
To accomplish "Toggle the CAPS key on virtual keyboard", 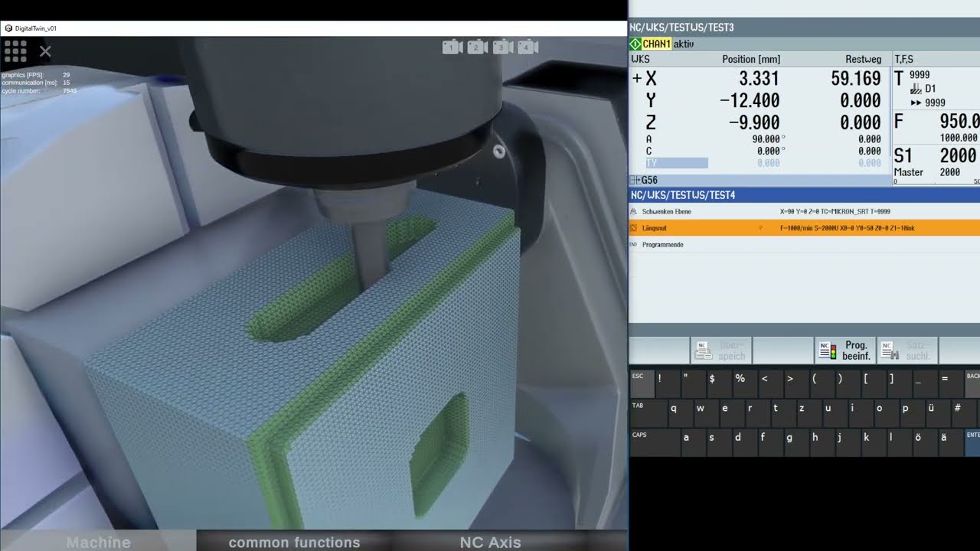I will click(x=655, y=442).
